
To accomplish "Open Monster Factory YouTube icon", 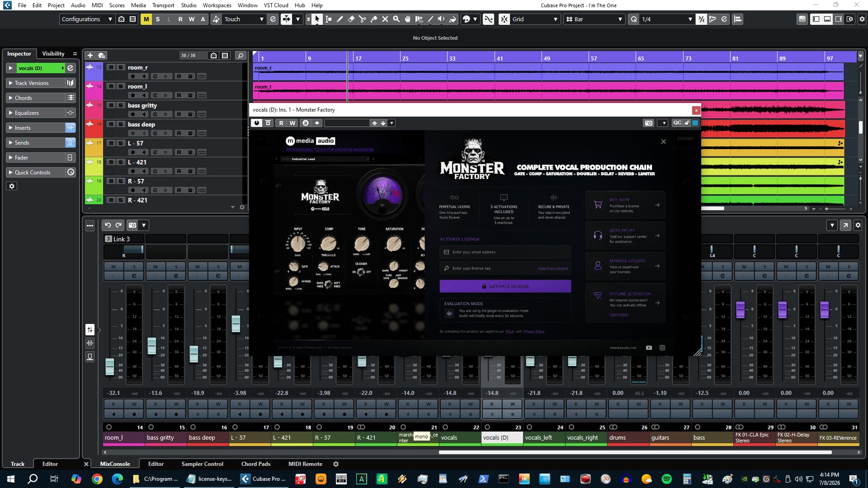I will coord(649,348).
